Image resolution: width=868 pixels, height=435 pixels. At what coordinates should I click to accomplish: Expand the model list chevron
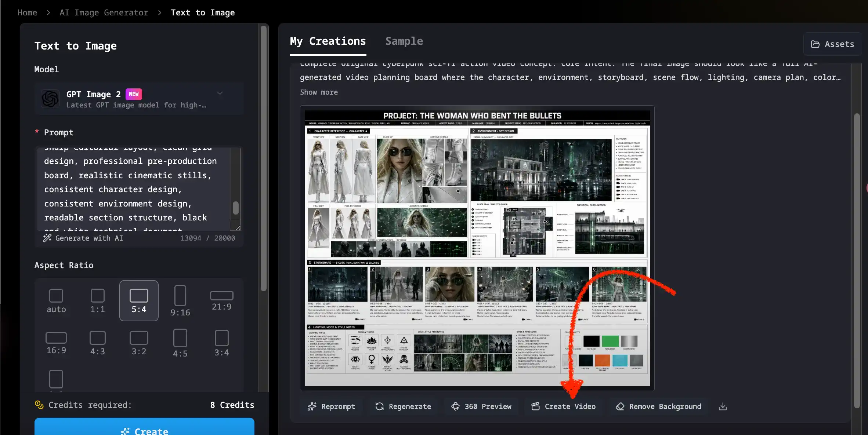pos(220,93)
